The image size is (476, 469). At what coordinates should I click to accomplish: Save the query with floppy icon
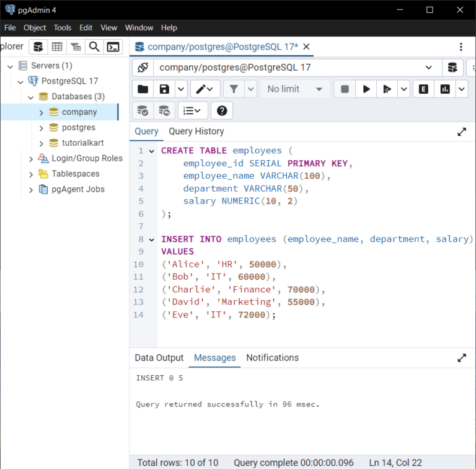[164, 89]
